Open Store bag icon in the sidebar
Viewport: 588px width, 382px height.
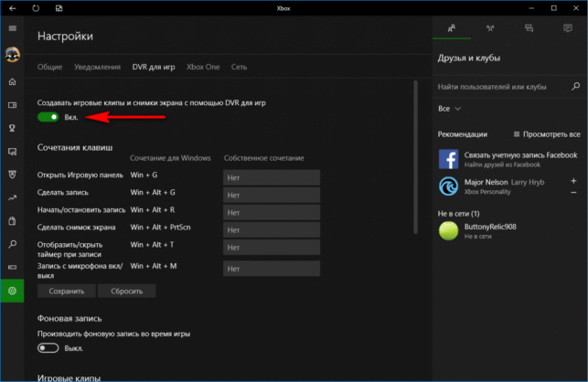[x=13, y=221]
